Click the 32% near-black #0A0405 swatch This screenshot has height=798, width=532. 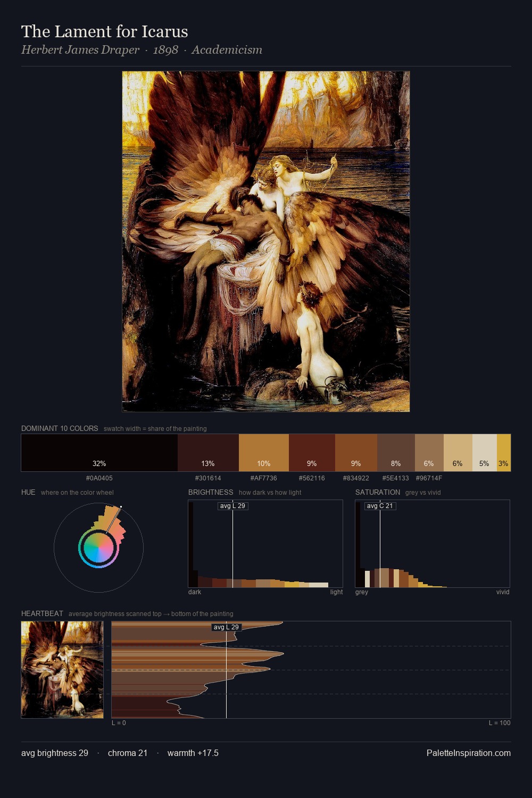click(x=99, y=453)
